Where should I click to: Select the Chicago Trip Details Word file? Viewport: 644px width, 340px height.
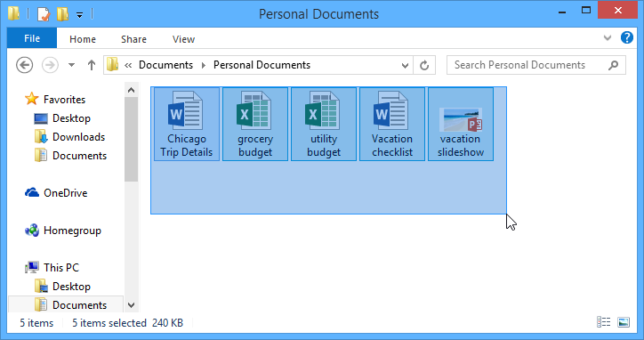[x=187, y=124]
